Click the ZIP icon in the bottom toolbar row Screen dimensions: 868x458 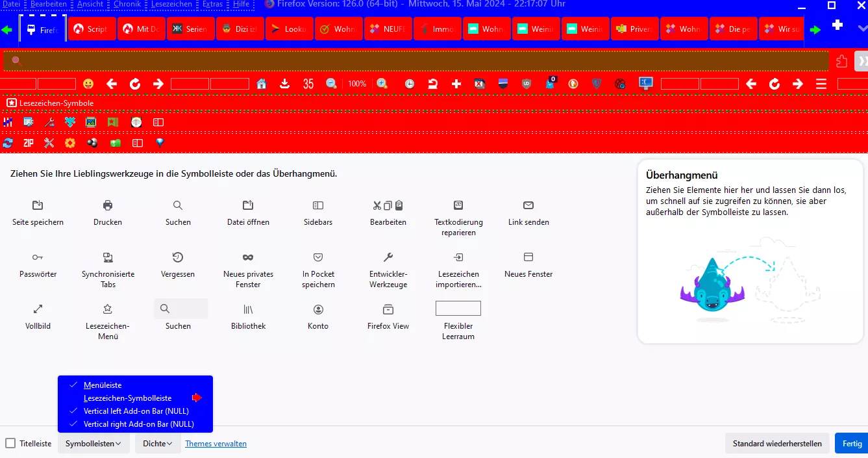tap(29, 143)
